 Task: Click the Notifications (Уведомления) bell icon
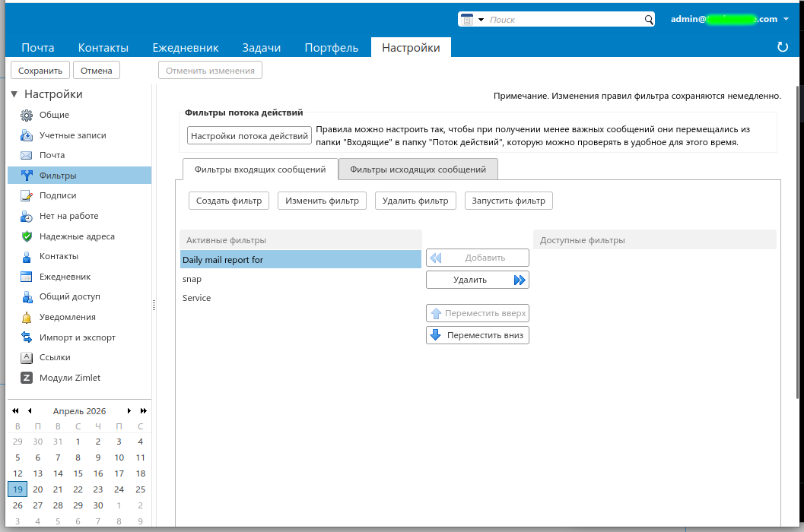pyautogui.click(x=27, y=317)
